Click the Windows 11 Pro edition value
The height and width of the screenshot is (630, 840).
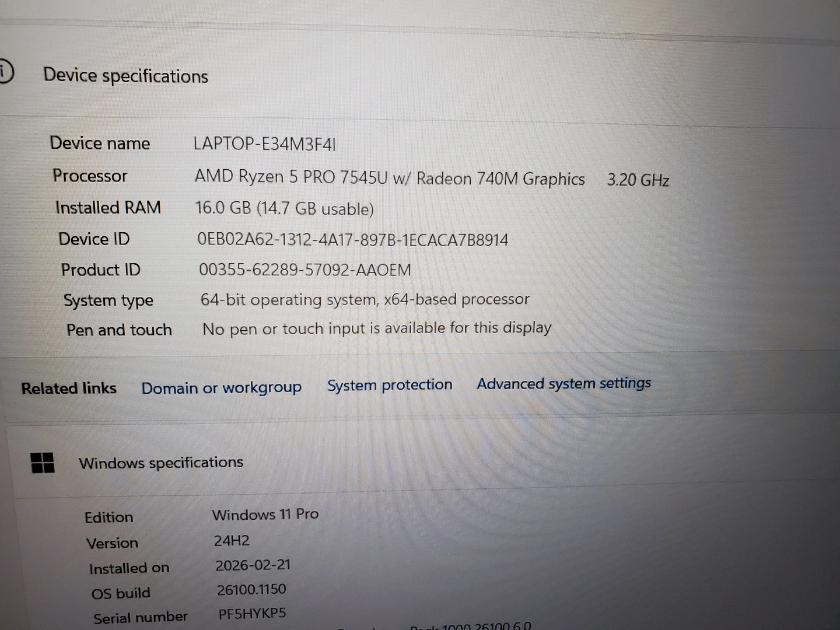(265, 514)
